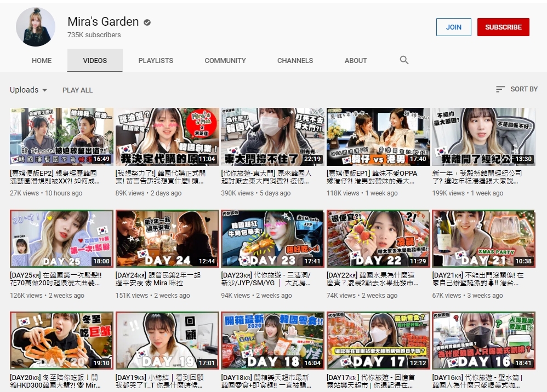Open the Sort By filter icon

[500, 89]
